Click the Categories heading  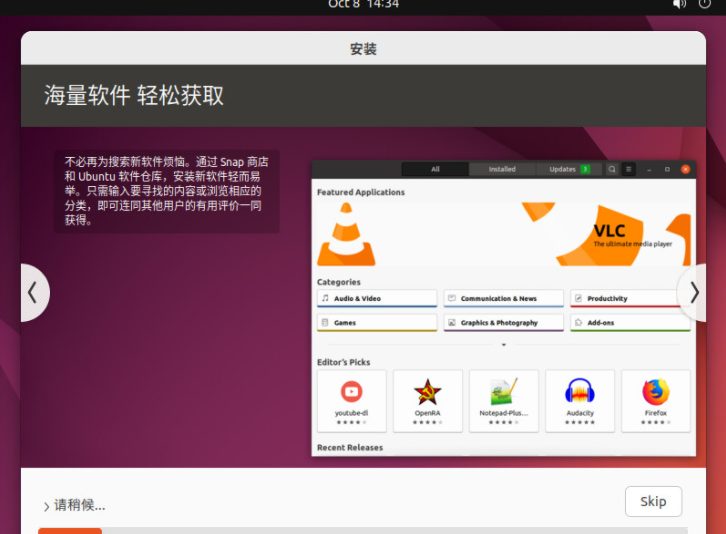338,282
